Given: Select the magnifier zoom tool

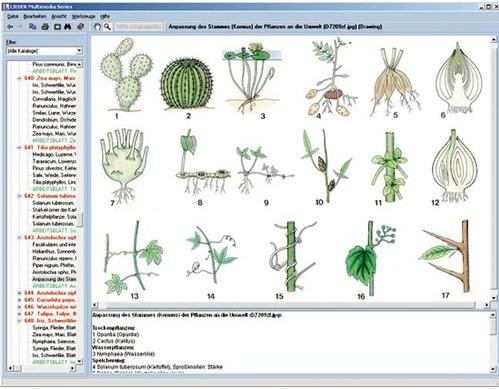Looking at the screenshot, I should coord(107,27).
